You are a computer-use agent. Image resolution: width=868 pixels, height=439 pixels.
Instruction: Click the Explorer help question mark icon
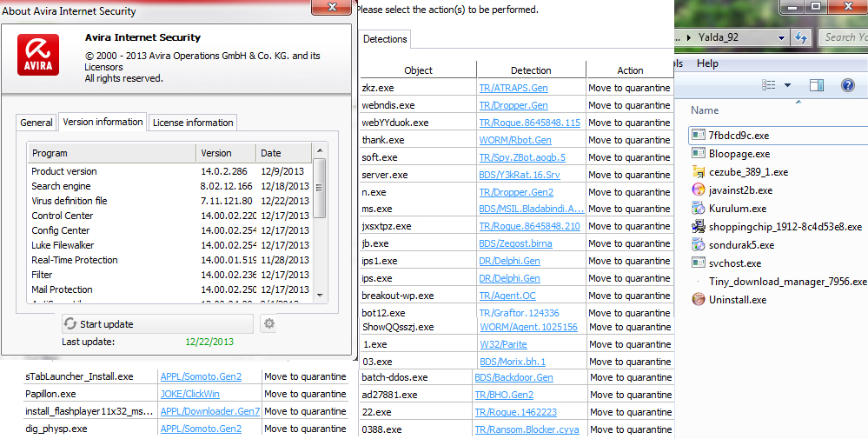(x=847, y=85)
